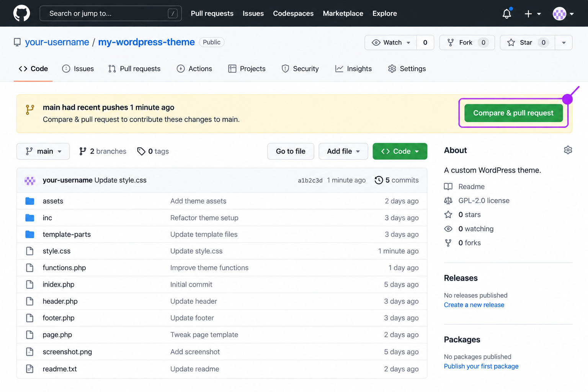Viewport: 588px width, 392px height.
Task: Click the Go to file button
Action: pyautogui.click(x=291, y=151)
